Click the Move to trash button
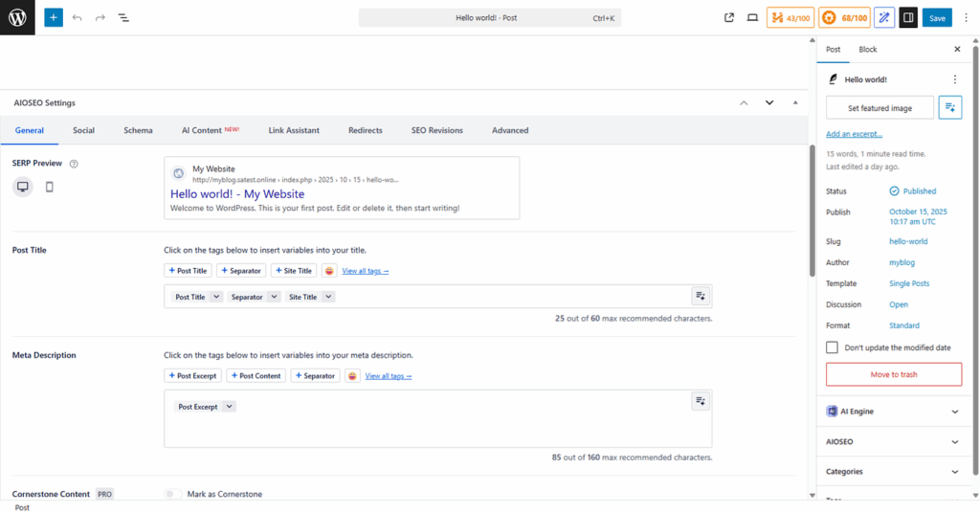 [893, 374]
